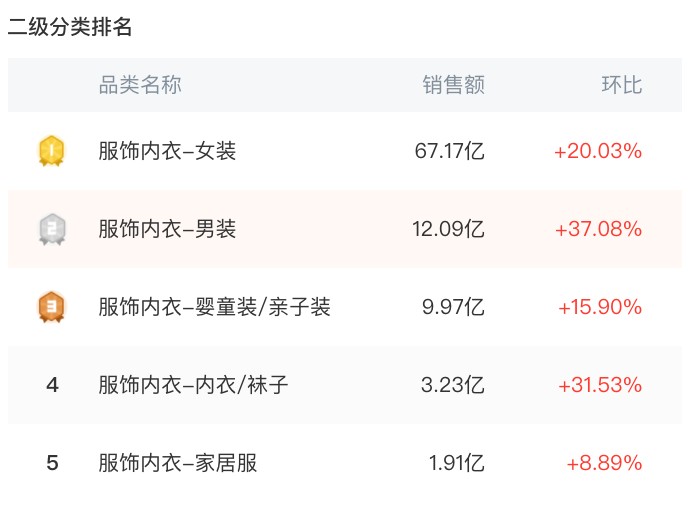Select rank number 4 in the list
Screen dimensions: 700x512
pyautogui.click(x=52, y=385)
